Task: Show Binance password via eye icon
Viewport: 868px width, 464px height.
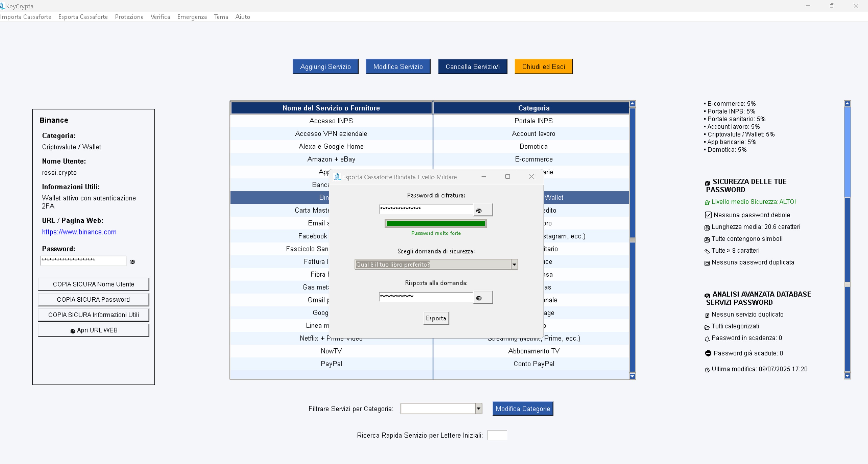Action: point(133,262)
